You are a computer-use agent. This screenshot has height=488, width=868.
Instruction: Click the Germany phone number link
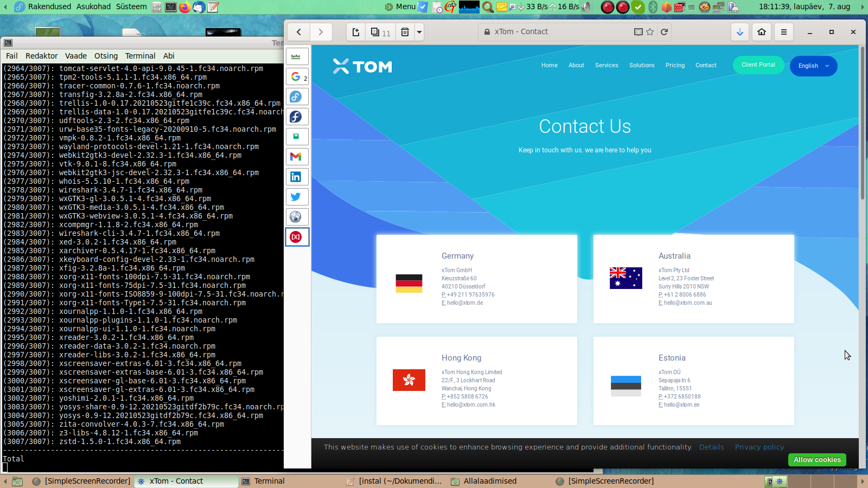[471, 295]
